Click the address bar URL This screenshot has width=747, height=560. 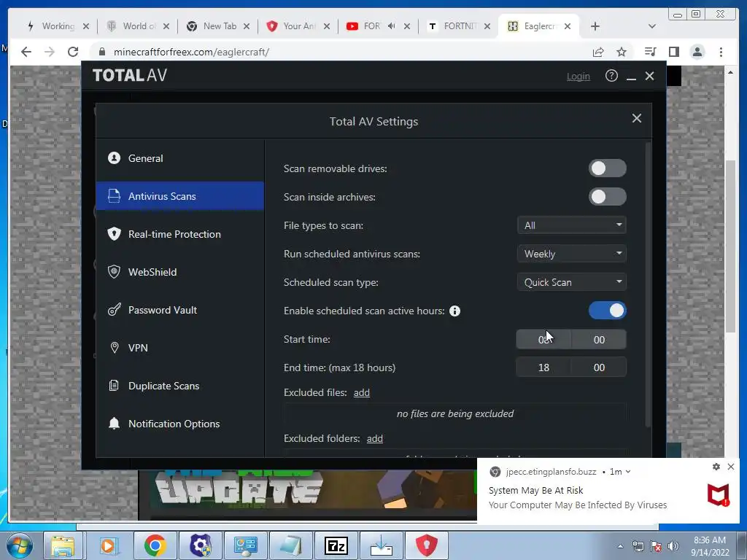[192, 52]
